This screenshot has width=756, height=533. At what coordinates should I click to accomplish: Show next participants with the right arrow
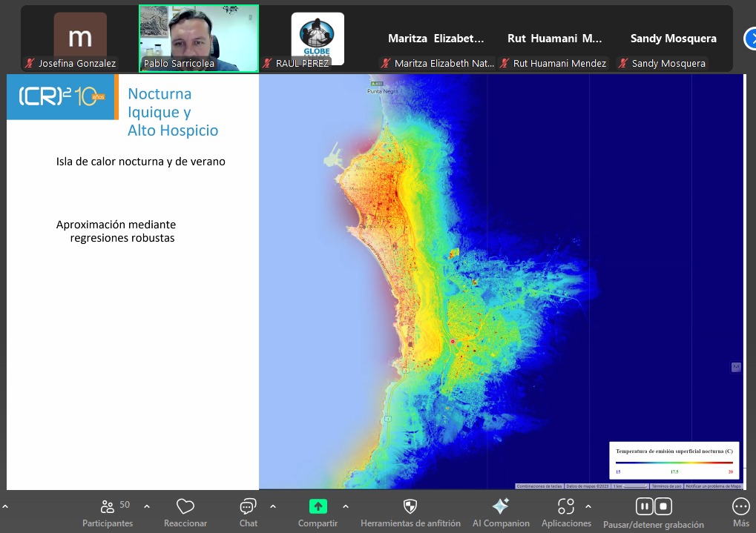(749, 39)
